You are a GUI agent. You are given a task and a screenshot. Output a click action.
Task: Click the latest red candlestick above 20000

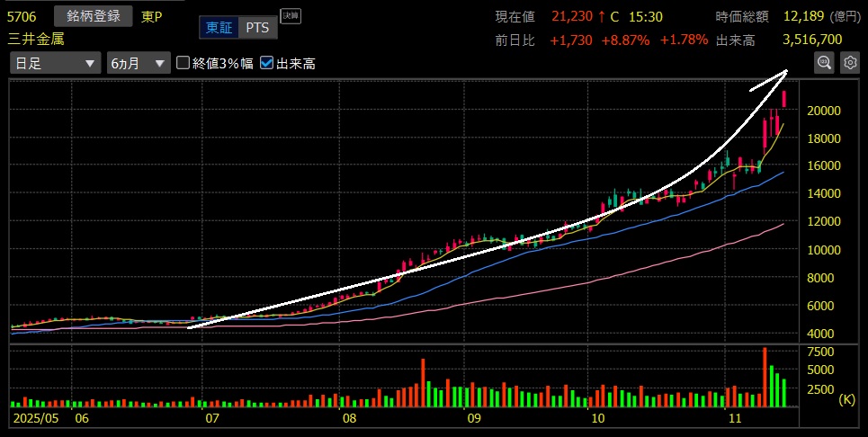point(784,99)
